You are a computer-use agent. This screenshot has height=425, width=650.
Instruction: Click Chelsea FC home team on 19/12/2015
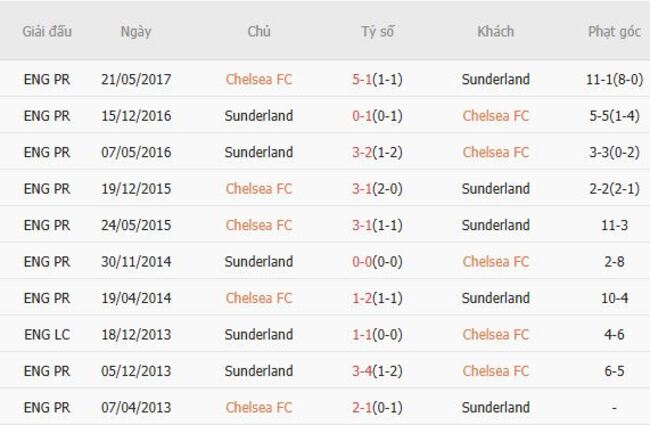pyautogui.click(x=259, y=189)
